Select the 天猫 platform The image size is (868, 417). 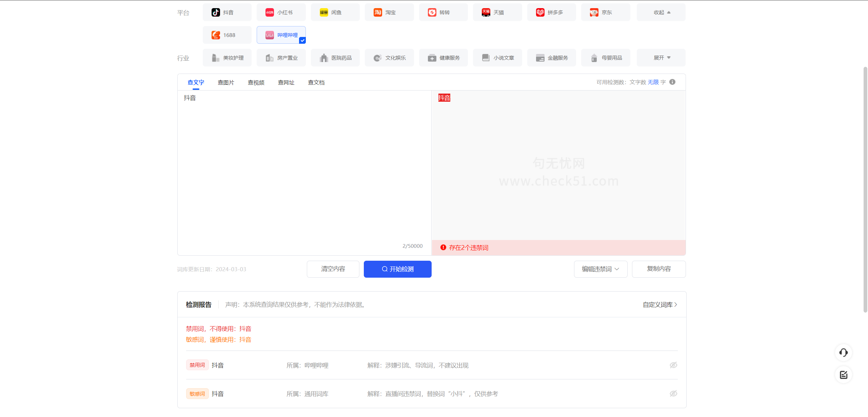[x=497, y=13]
